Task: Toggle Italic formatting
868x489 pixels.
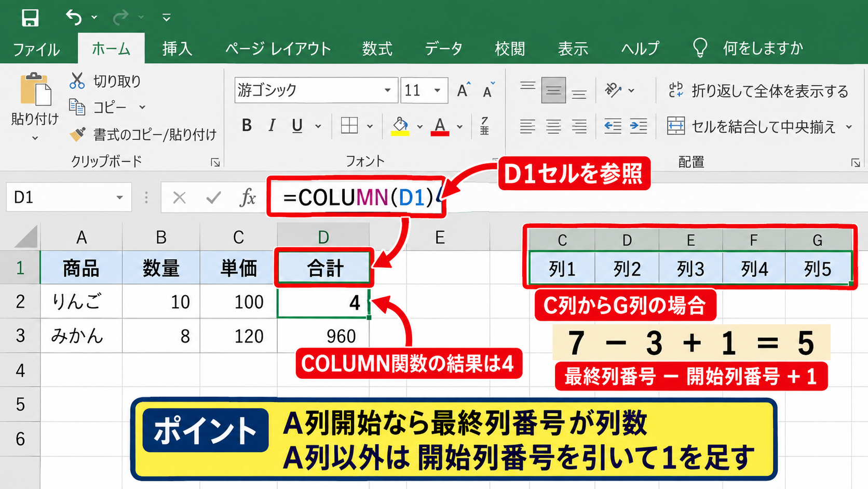Action: click(272, 125)
